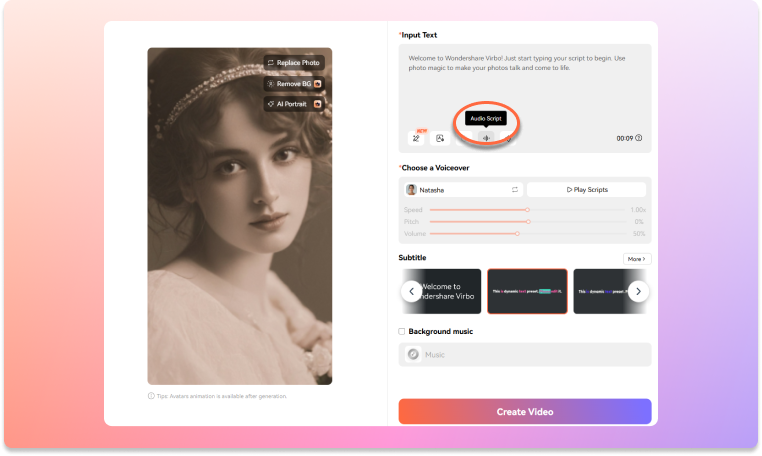This screenshot has height=456, width=762.
Task: Click the info icon beside avatar animation tip
Action: tap(151, 396)
